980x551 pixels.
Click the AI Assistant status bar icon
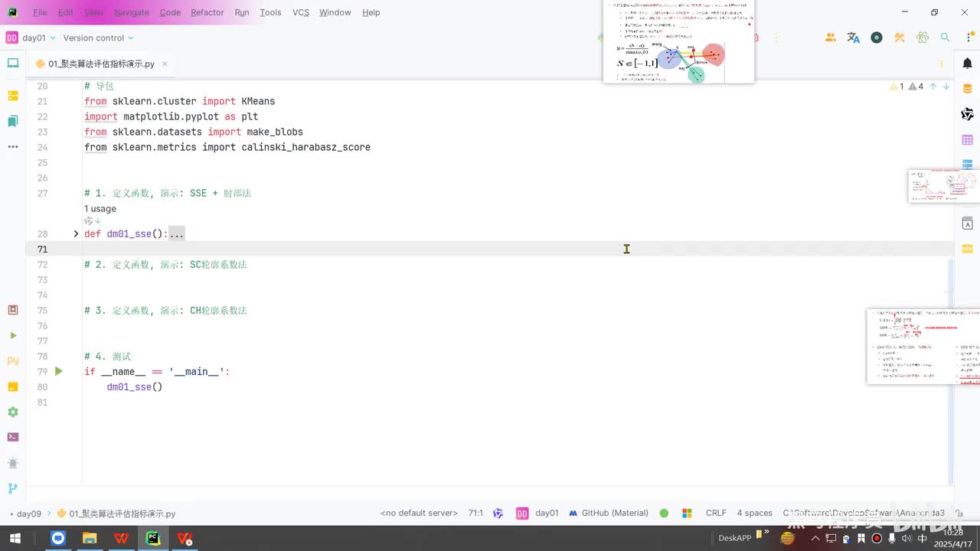click(498, 514)
